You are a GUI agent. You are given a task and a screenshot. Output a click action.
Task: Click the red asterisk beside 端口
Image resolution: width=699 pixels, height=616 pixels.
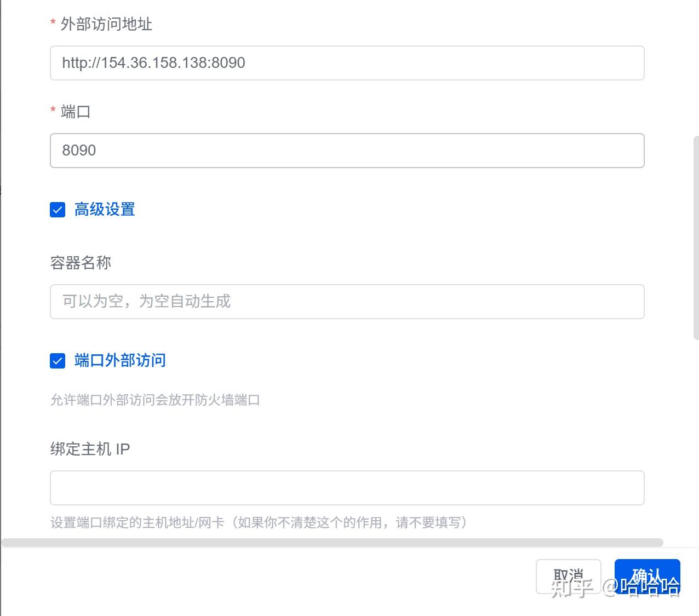pos(53,111)
